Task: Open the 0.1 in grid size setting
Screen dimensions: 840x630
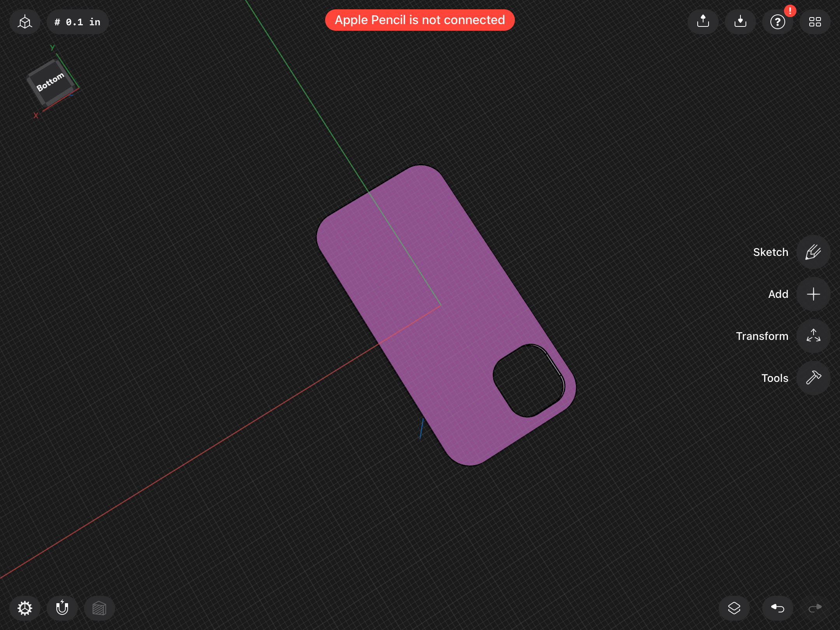Action: pos(77,22)
